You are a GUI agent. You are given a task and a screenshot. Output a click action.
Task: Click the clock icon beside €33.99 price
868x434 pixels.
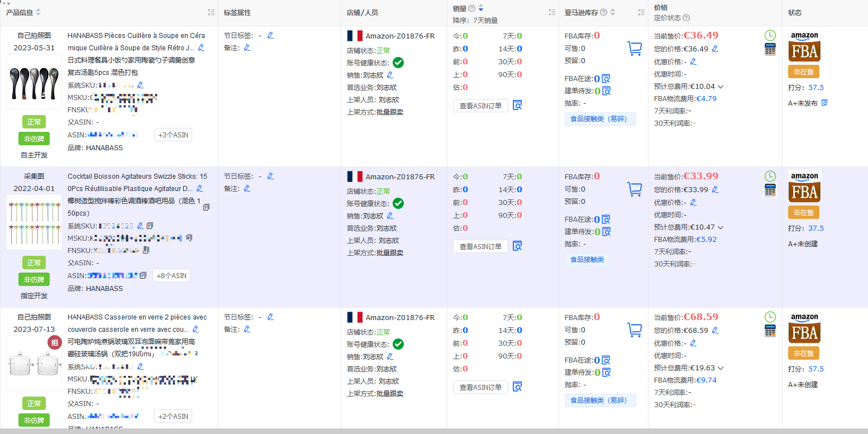[770, 176]
